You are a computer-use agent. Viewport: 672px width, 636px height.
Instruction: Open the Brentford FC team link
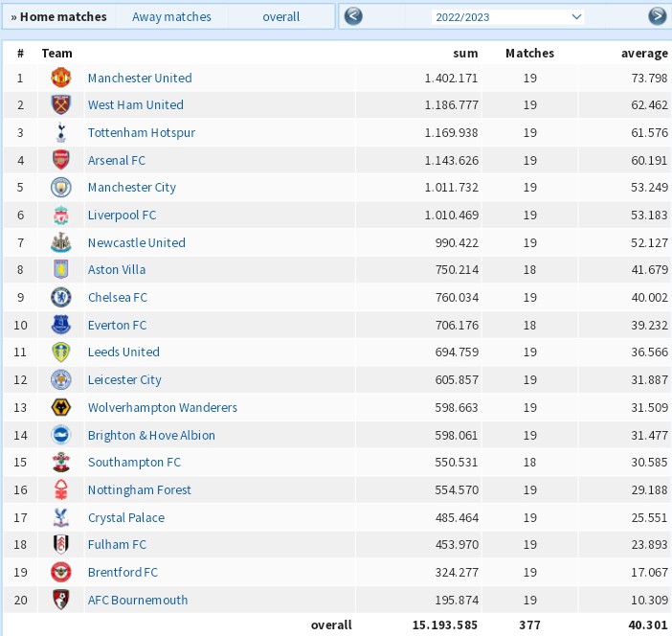pos(123,573)
